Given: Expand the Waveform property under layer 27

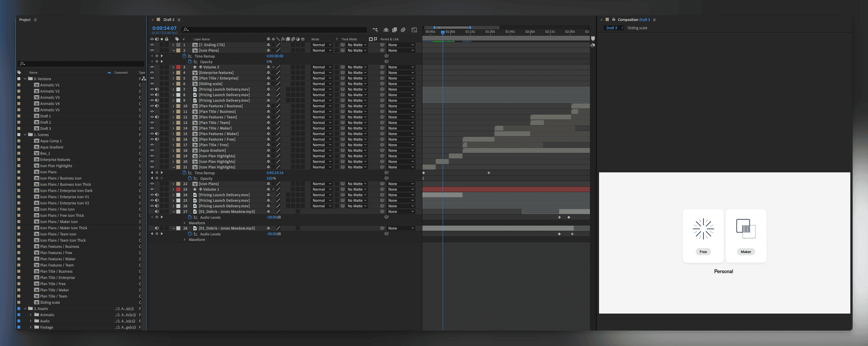Looking at the screenshot, I should click(x=184, y=223).
